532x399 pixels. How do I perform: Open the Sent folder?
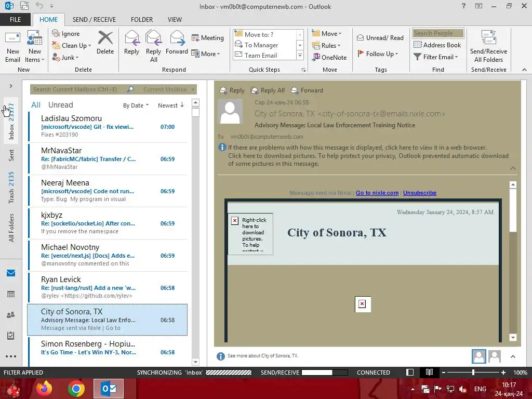point(11,155)
